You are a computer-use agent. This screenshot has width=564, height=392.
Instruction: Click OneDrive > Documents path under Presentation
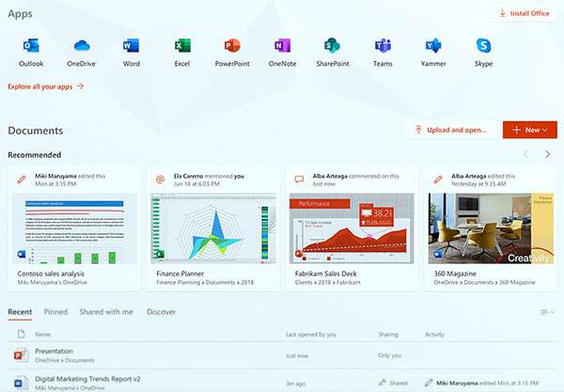point(65,360)
